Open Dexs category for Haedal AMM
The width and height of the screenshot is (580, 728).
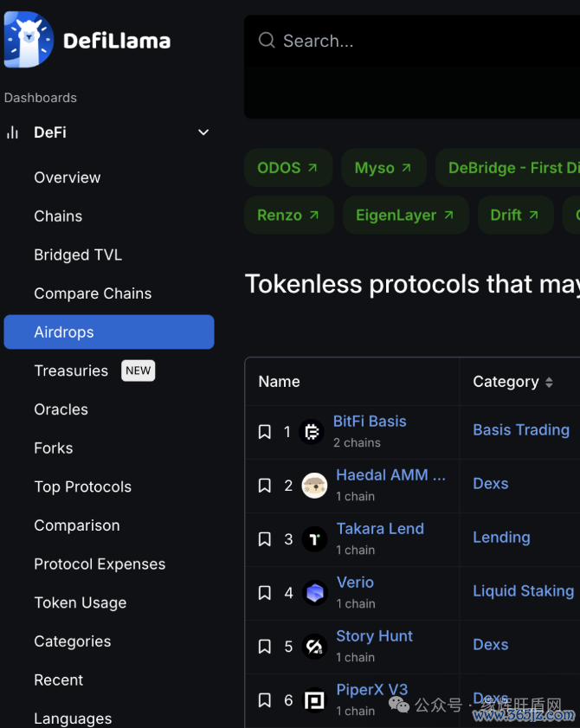490,483
